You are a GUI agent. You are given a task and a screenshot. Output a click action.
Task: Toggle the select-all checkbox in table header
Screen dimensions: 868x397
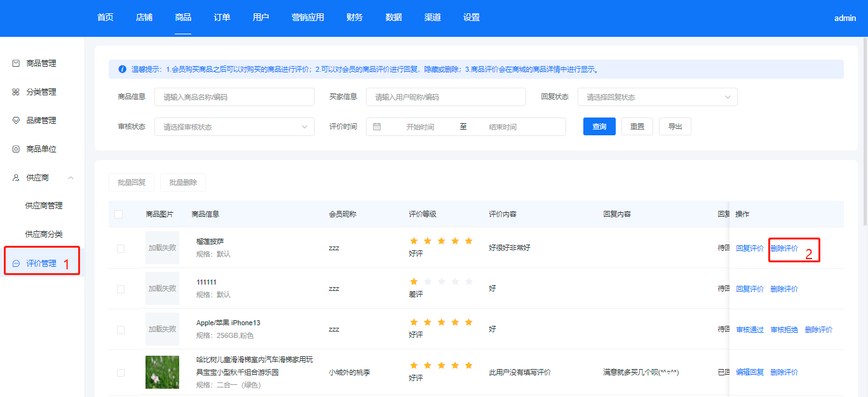[x=119, y=214]
